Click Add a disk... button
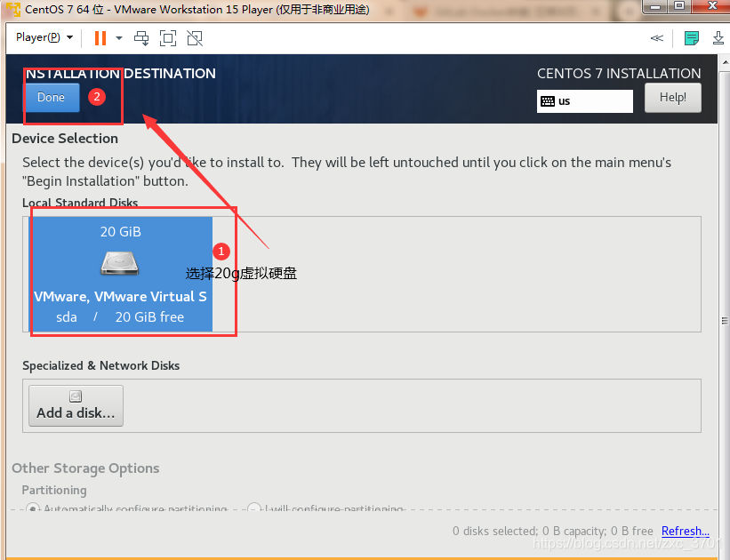730x560 pixels. pos(76,405)
